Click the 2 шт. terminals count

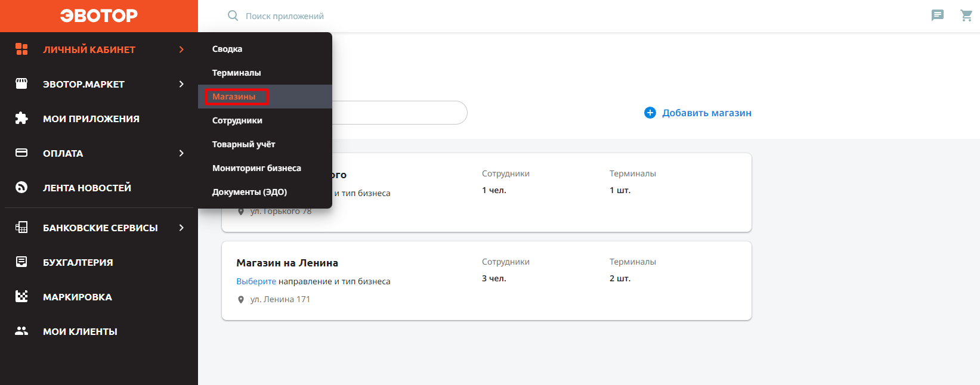[x=620, y=278]
